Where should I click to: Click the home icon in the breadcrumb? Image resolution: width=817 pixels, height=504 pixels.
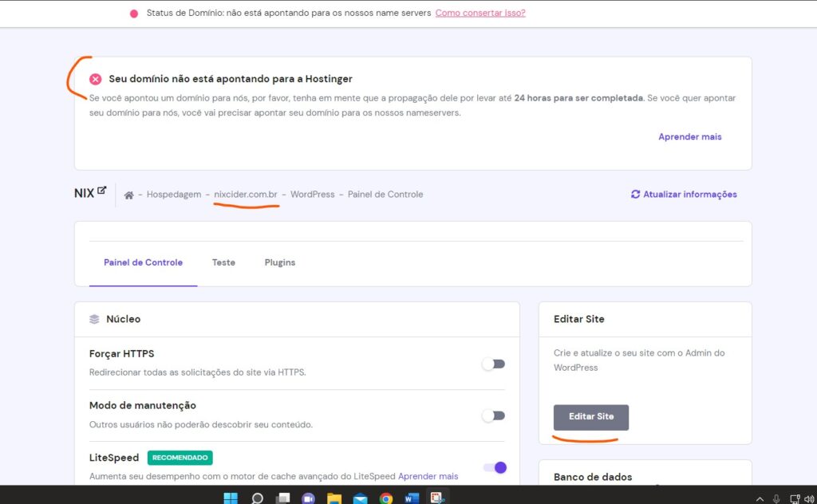click(128, 195)
